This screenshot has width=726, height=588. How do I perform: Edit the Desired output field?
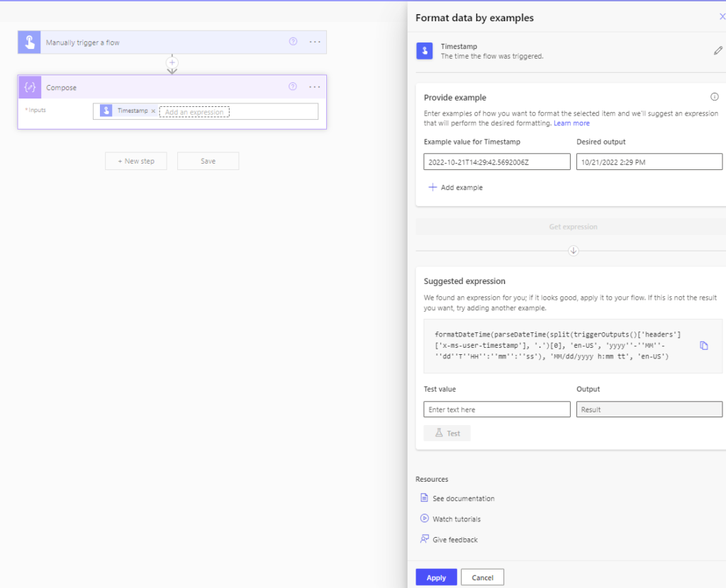click(649, 162)
